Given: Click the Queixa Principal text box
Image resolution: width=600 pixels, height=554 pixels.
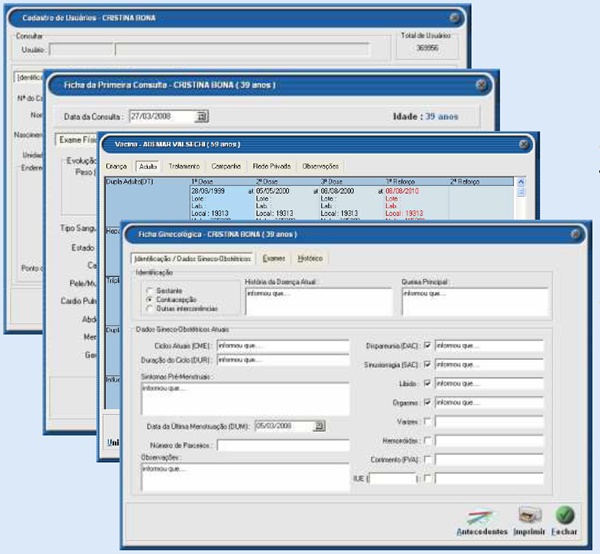Looking at the screenshot, I should 475,302.
